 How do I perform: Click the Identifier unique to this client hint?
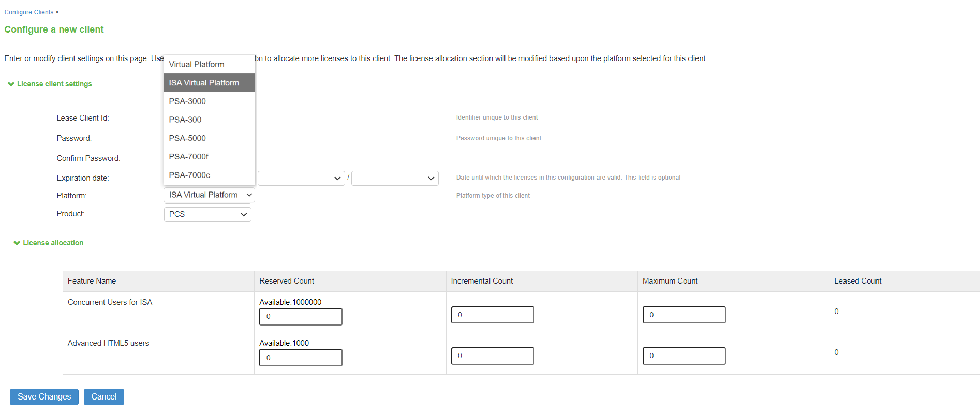click(x=497, y=117)
